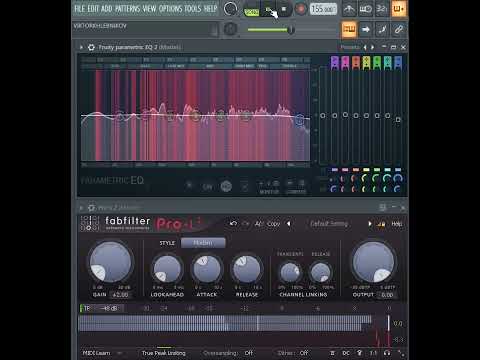The width and height of the screenshot is (480, 360).
Task: Toggle the orange highlighted toolbar icon, top right
Action: [398, 9]
